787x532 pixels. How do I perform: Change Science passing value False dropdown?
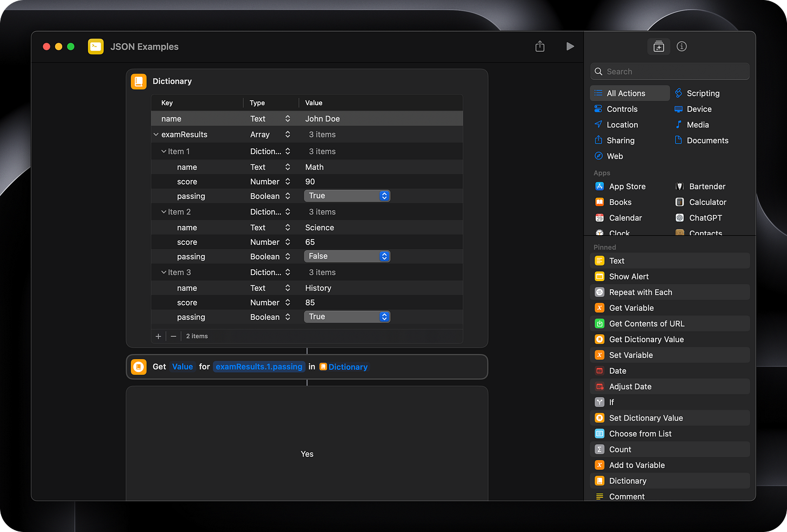[x=347, y=256]
